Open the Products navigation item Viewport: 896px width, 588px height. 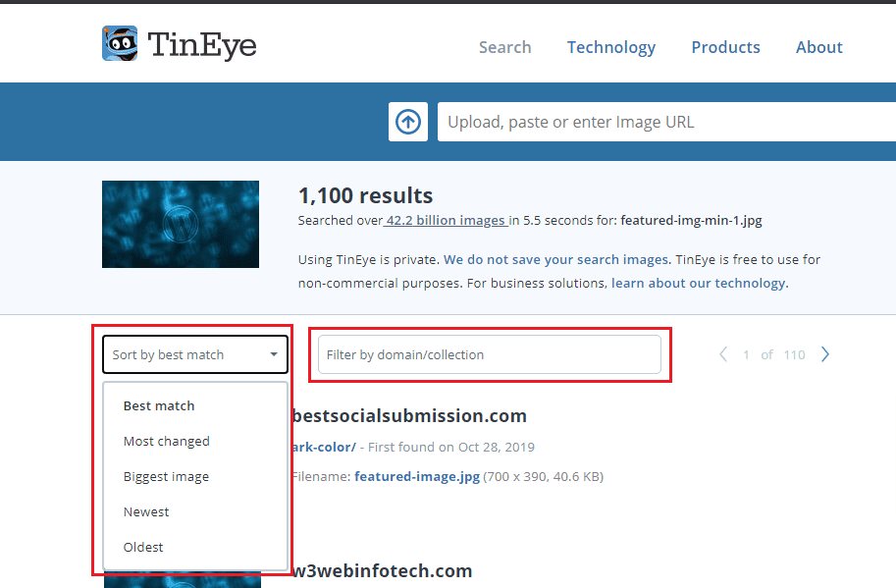click(x=725, y=47)
